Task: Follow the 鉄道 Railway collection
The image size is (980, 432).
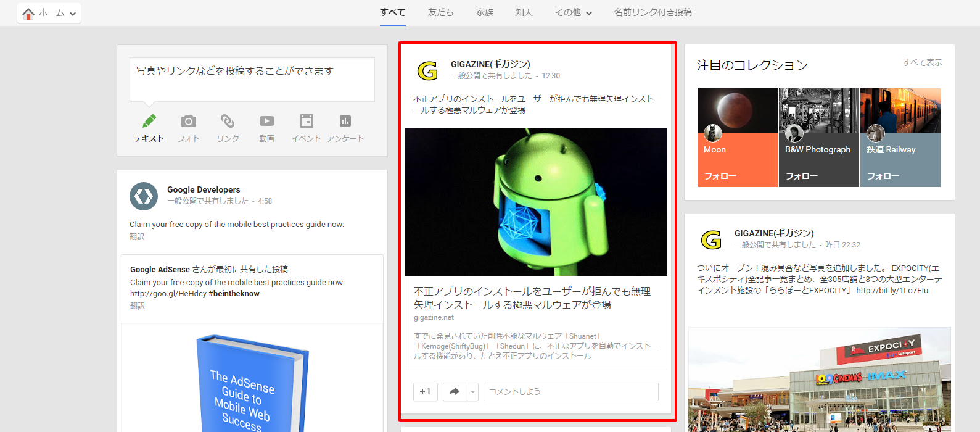Action: click(x=883, y=177)
